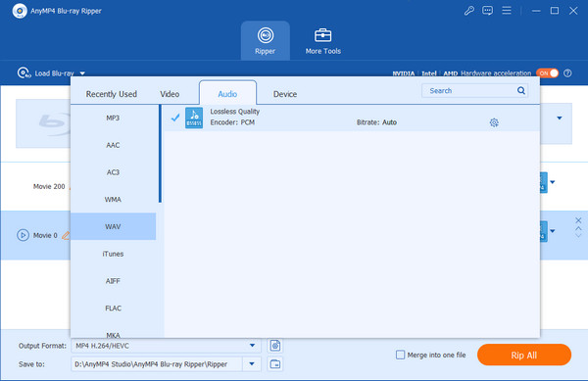Screen dimensions: 588x381
Task: Select FLAC audio format
Action: click(x=113, y=308)
